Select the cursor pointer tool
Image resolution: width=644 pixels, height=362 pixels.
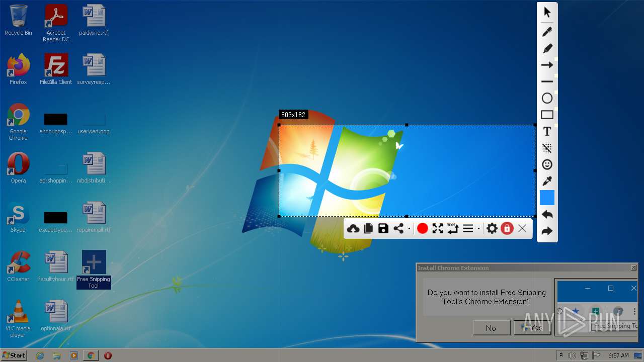(547, 13)
